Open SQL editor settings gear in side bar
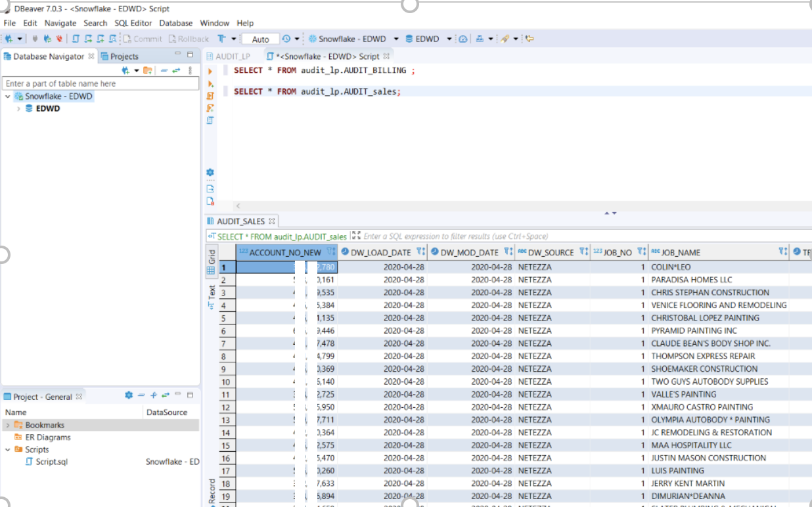Image resolution: width=812 pixels, height=507 pixels. point(210,172)
